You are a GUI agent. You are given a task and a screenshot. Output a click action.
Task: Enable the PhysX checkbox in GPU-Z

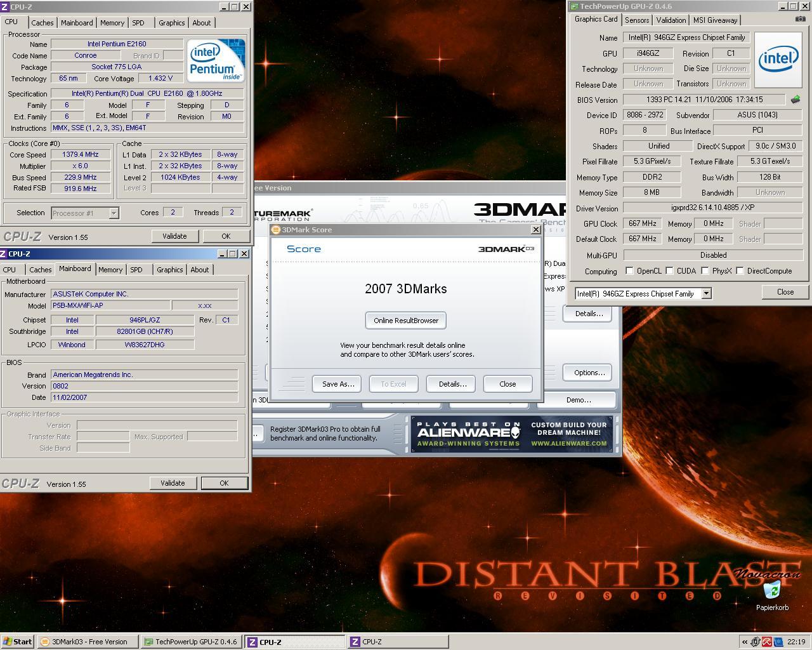pos(705,271)
